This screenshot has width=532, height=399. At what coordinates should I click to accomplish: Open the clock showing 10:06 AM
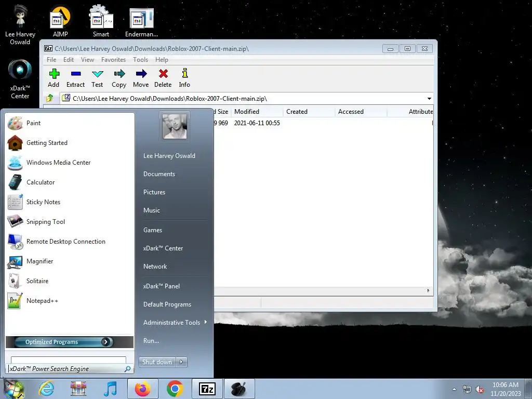pyautogui.click(x=506, y=389)
